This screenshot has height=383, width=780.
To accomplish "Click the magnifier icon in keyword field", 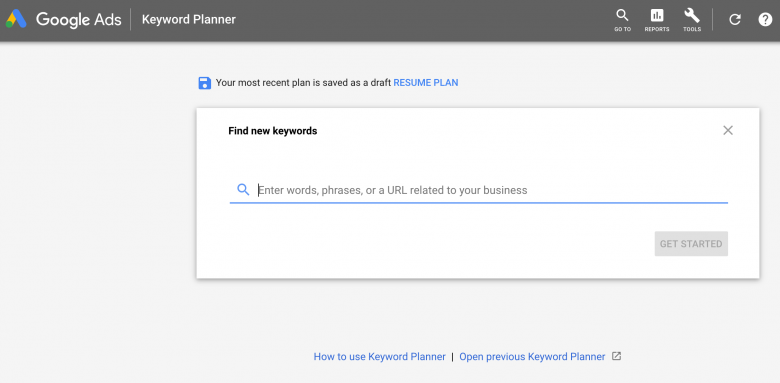I will click(243, 190).
